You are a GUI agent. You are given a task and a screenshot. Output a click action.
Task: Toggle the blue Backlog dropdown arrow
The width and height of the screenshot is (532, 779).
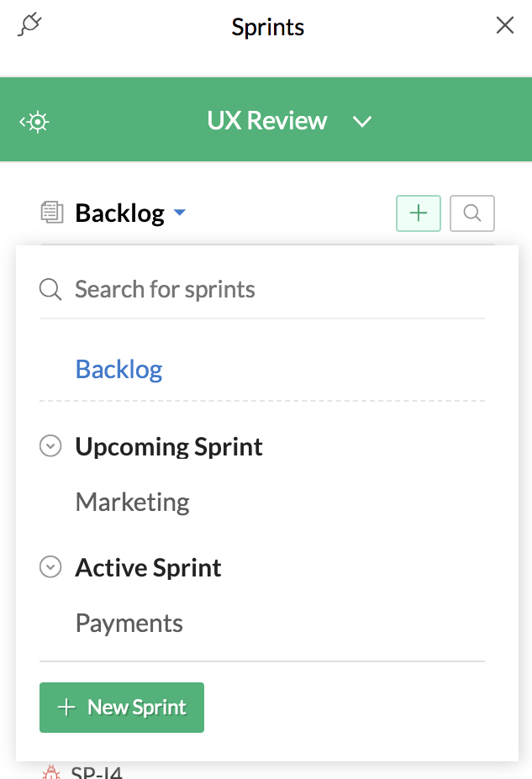[x=179, y=213]
